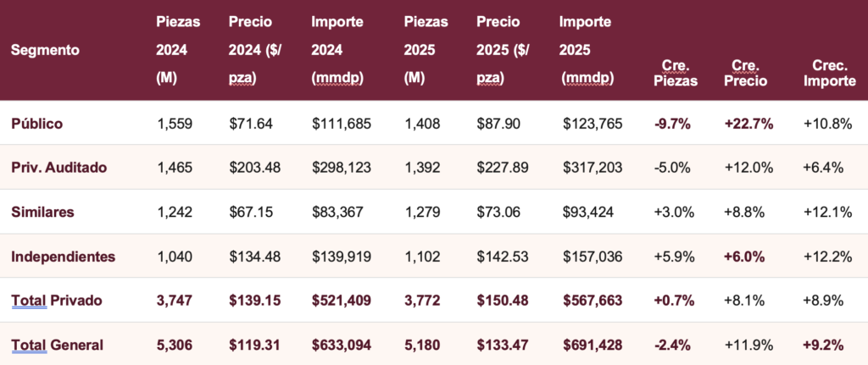This screenshot has height=365, width=868.
Task: Click the Independientes row label
Action: (x=64, y=256)
